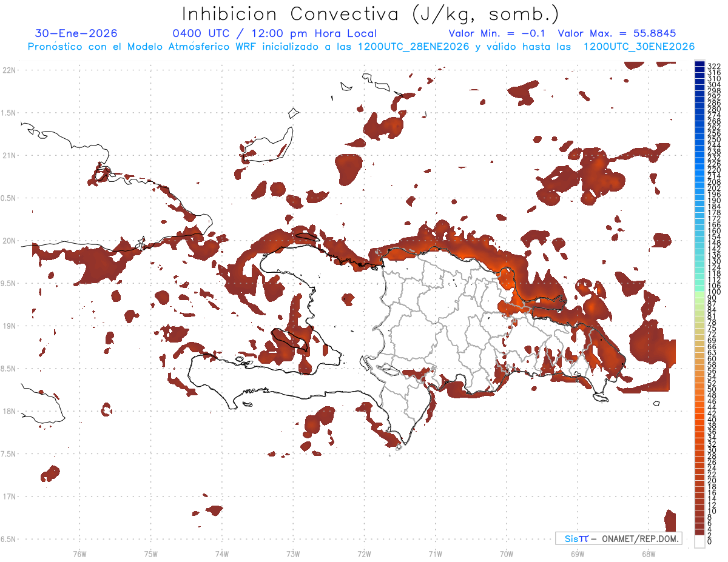Click the 22N latitude axis label
This screenshot has width=728, height=562.
tap(9, 70)
